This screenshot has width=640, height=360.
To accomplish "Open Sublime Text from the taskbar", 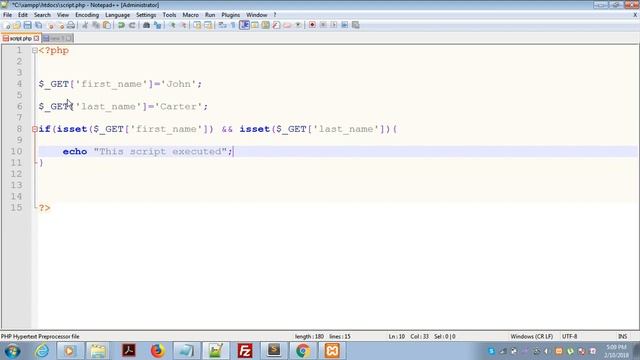I will (x=274, y=351).
